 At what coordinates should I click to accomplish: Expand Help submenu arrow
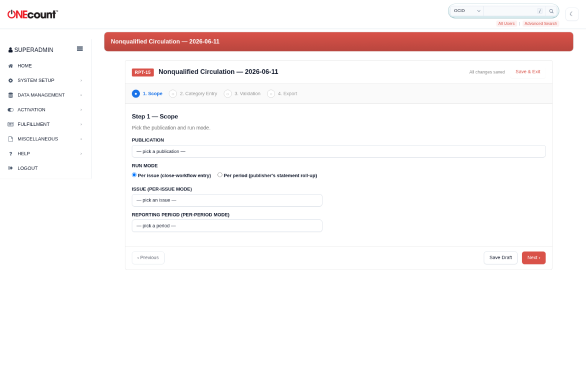(x=81, y=154)
